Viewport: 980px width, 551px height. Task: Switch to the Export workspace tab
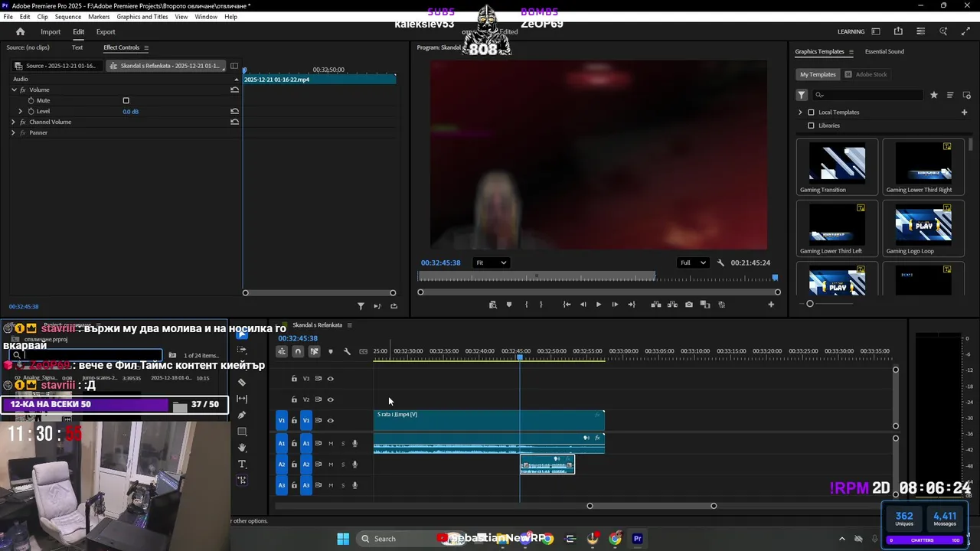coord(106,31)
